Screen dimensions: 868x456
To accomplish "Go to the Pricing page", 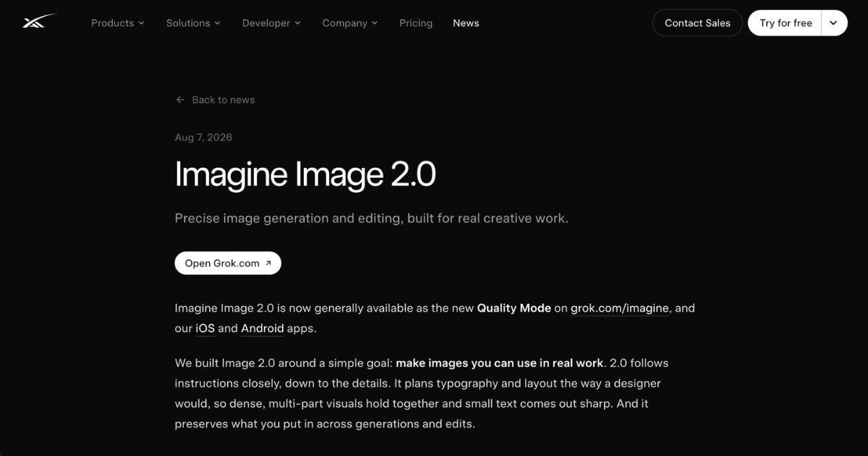I will 416,23.
